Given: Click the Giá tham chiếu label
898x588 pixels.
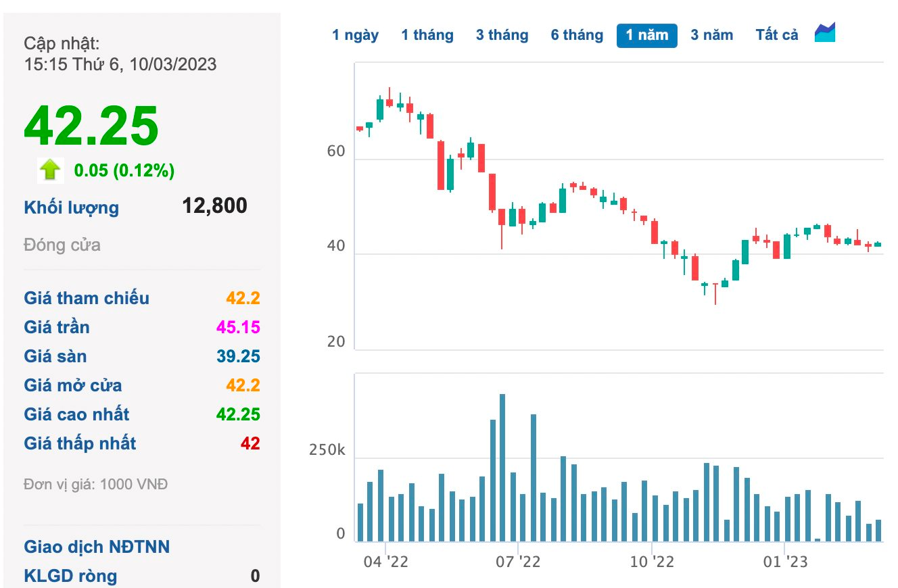Looking at the screenshot, I should 87,298.
